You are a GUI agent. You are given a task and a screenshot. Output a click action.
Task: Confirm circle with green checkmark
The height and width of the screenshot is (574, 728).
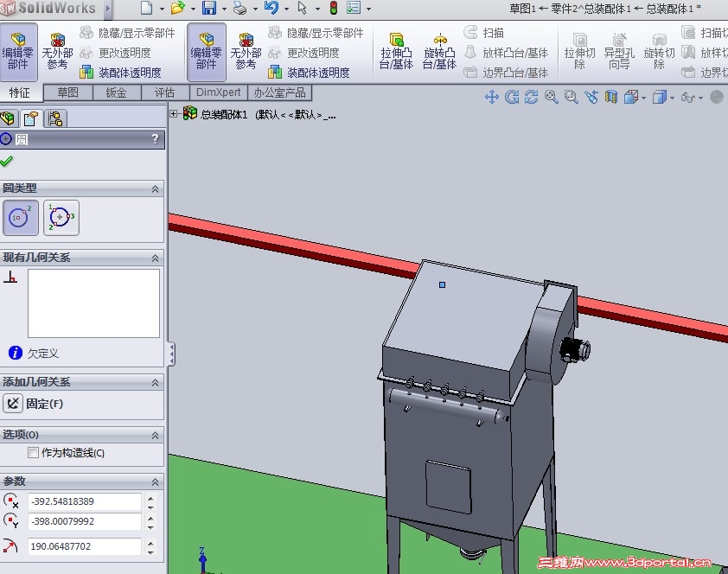7,161
